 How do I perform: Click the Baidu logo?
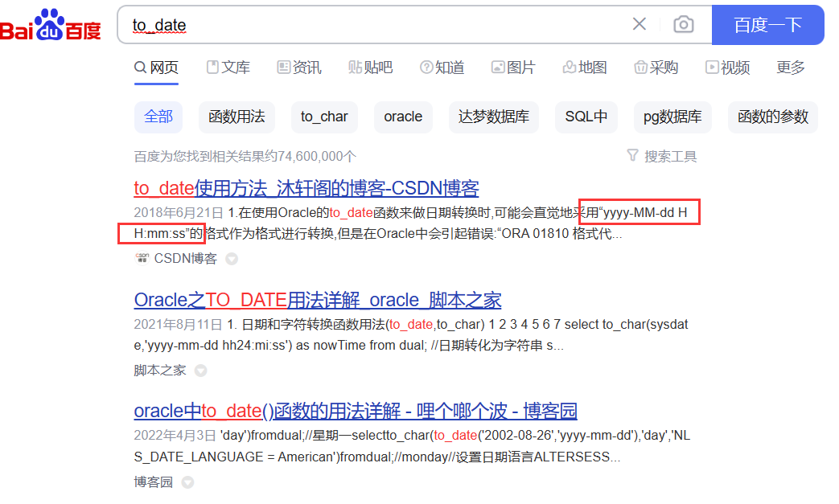pyautogui.click(x=51, y=25)
